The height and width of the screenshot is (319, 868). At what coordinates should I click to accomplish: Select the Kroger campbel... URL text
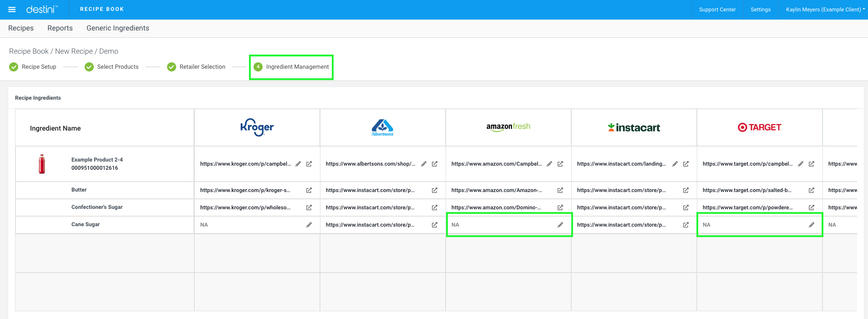pyautogui.click(x=245, y=164)
